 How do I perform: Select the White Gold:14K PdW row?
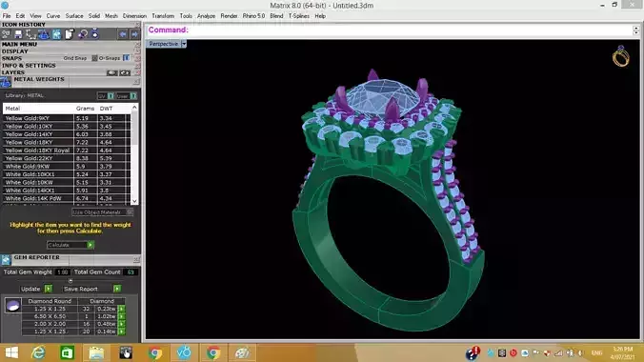pos(66,198)
